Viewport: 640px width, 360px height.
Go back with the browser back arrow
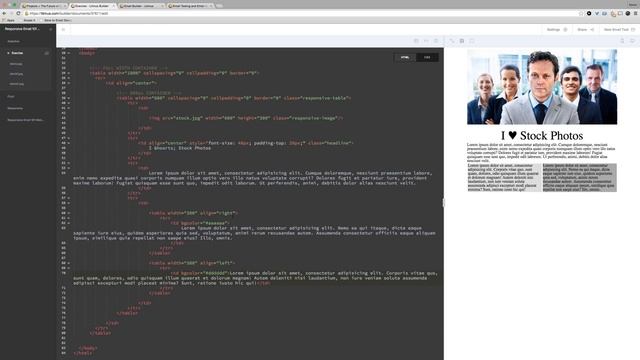[x=4, y=13]
